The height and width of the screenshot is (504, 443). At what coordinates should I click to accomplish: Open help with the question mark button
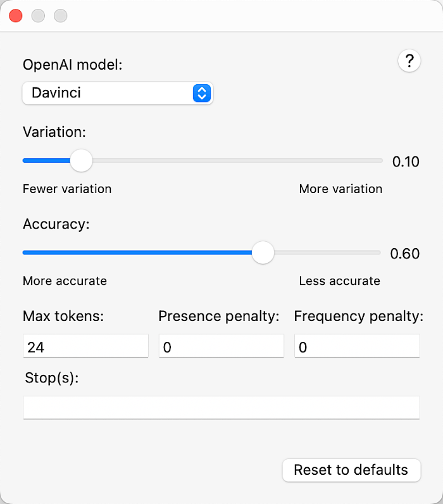[409, 61]
